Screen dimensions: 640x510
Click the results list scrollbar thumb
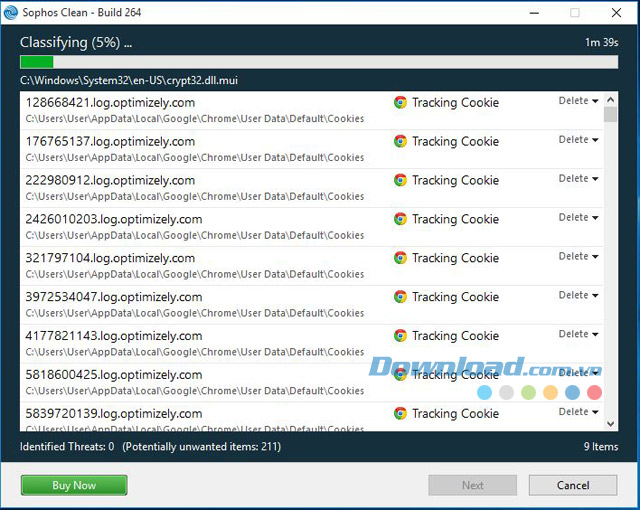tap(611, 115)
